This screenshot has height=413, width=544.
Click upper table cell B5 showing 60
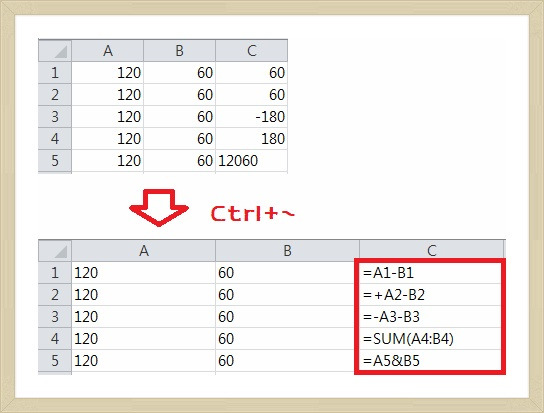pos(179,160)
